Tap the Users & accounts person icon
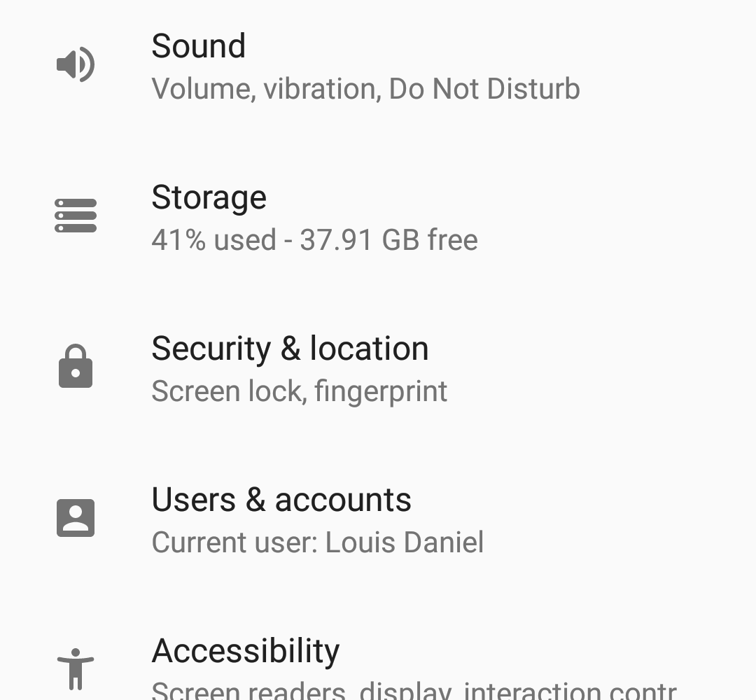The height and width of the screenshot is (700, 756). point(76,518)
